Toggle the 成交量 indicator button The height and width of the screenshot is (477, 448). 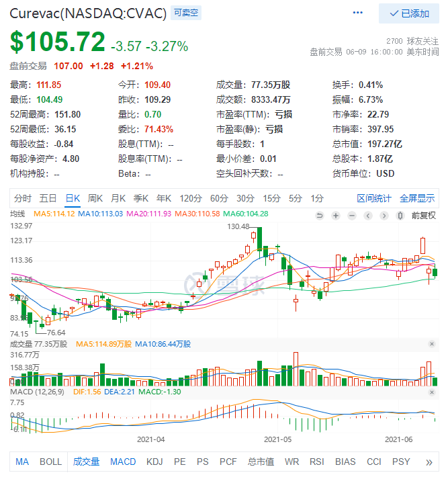point(87,462)
